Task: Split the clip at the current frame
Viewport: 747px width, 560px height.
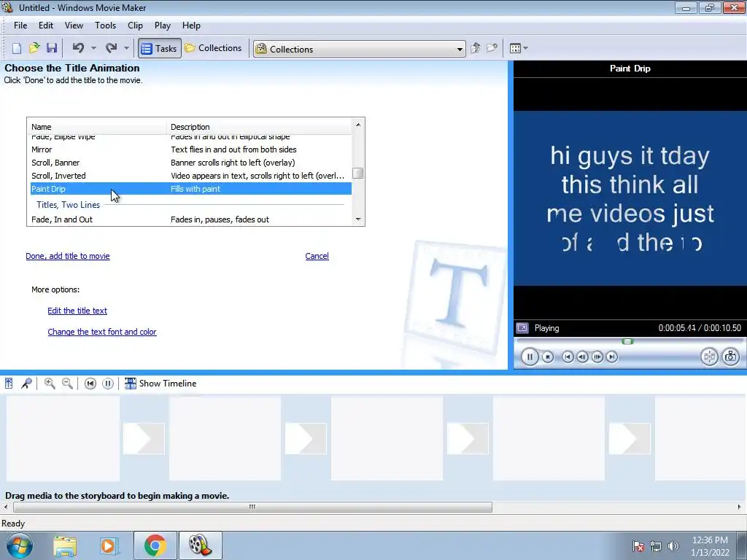Action: 709,357
